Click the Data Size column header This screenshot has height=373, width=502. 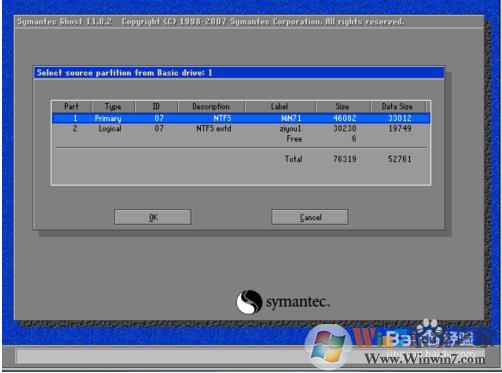(x=397, y=107)
